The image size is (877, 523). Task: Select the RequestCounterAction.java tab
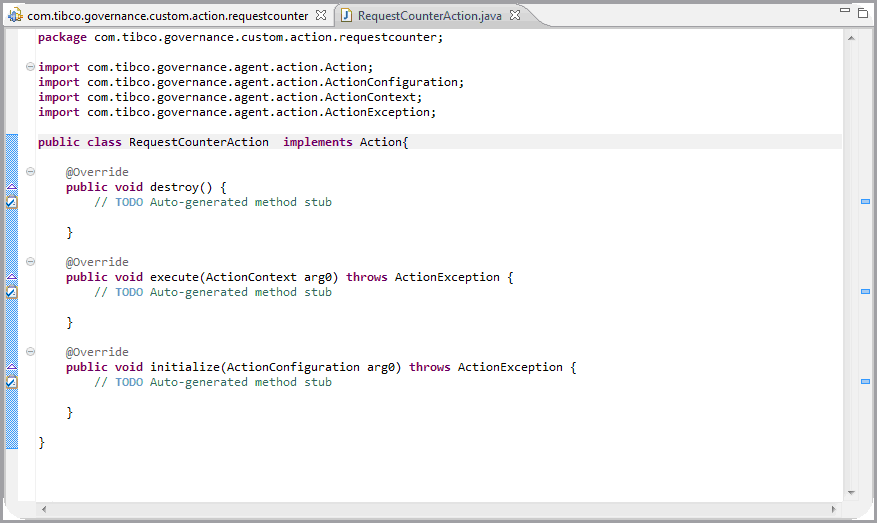coord(430,16)
